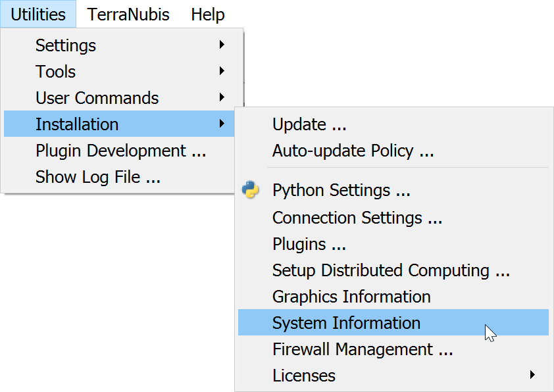Image resolution: width=554 pixels, height=392 pixels.
Task: Click the highlighted System Information item
Action: [346, 323]
